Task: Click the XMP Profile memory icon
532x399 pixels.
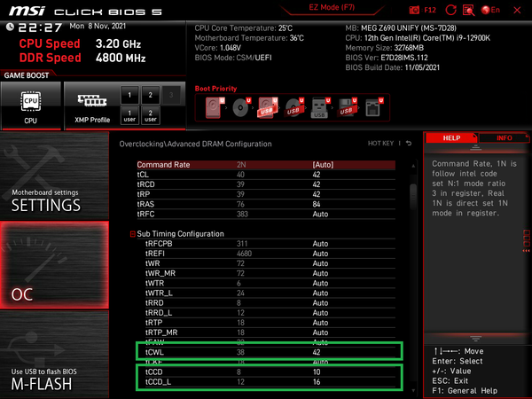Action: point(92,106)
